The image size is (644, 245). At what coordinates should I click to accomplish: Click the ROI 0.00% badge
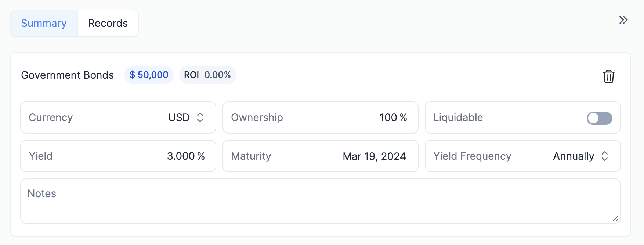coord(207,75)
